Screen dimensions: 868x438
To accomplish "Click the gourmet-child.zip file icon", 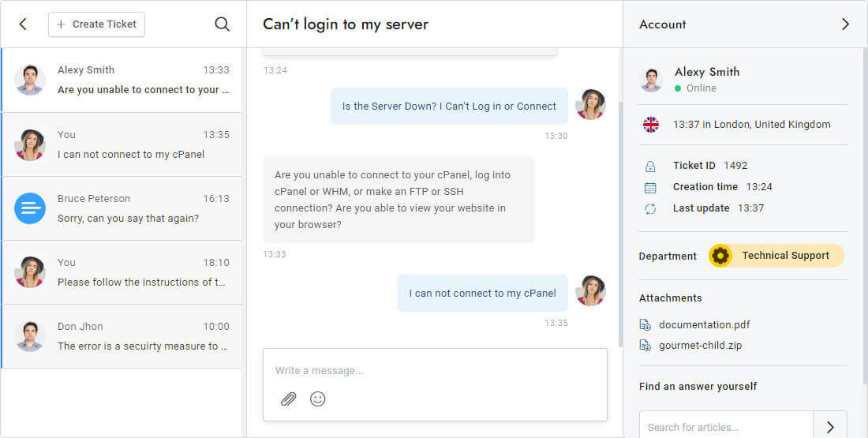I will [x=645, y=345].
